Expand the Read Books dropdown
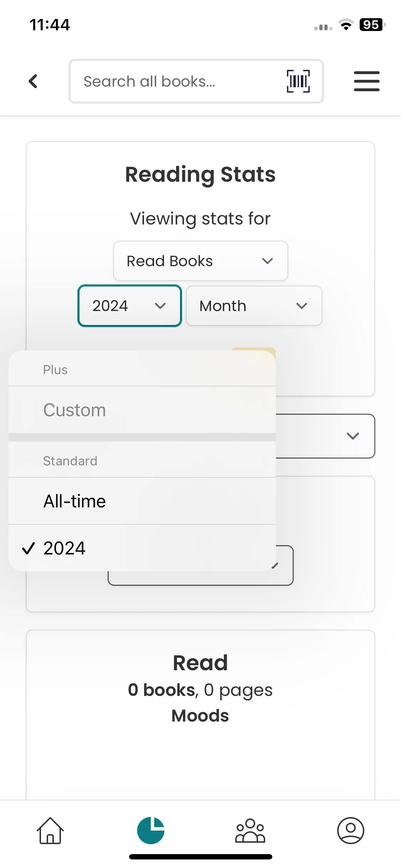401x868 pixels. coord(200,261)
